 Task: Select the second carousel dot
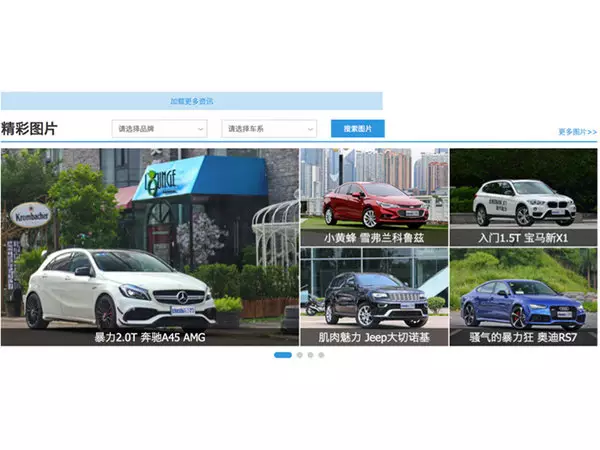[x=300, y=355]
